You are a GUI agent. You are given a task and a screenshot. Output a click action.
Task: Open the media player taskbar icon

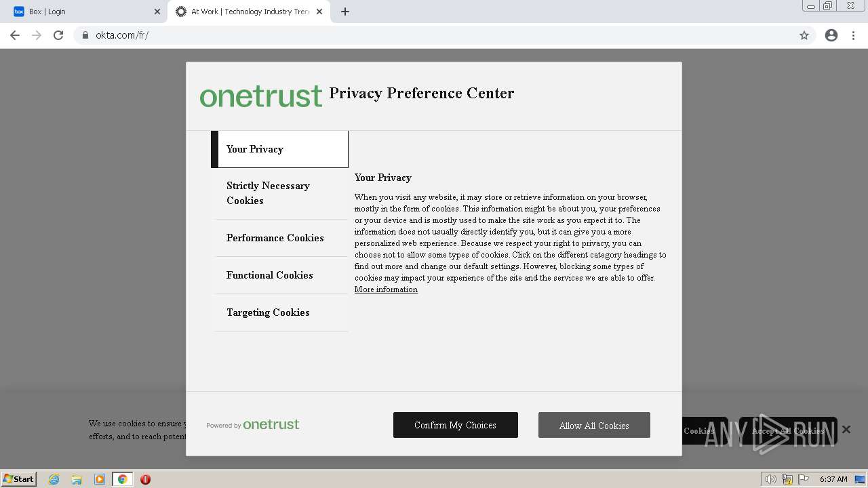100,479
